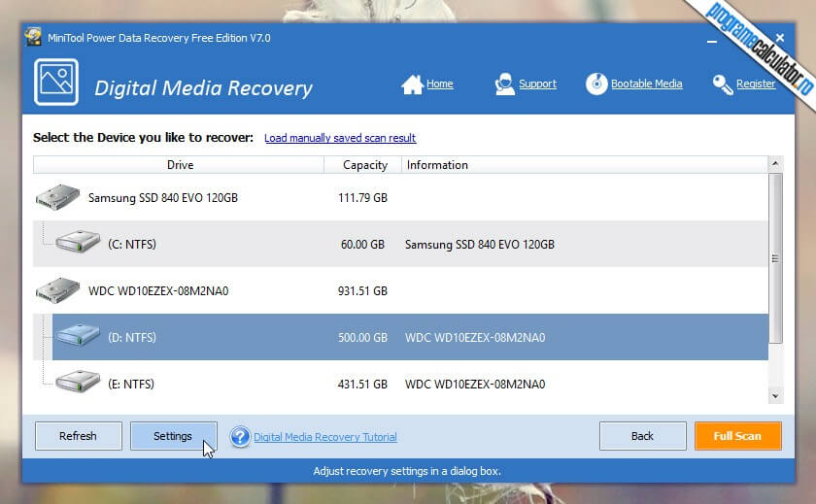The width and height of the screenshot is (816, 504).
Task: Click the C: NTFS partition drive icon
Action: [x=78, y=242]
